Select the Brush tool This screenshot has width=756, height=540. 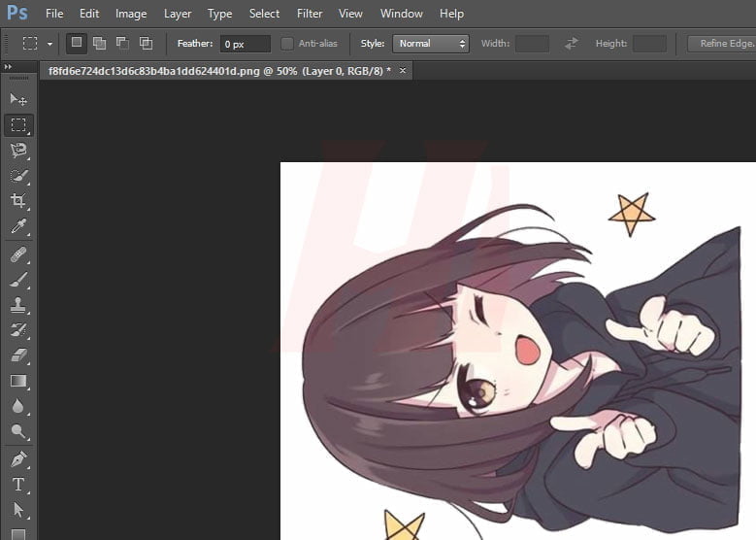[18, 280]
